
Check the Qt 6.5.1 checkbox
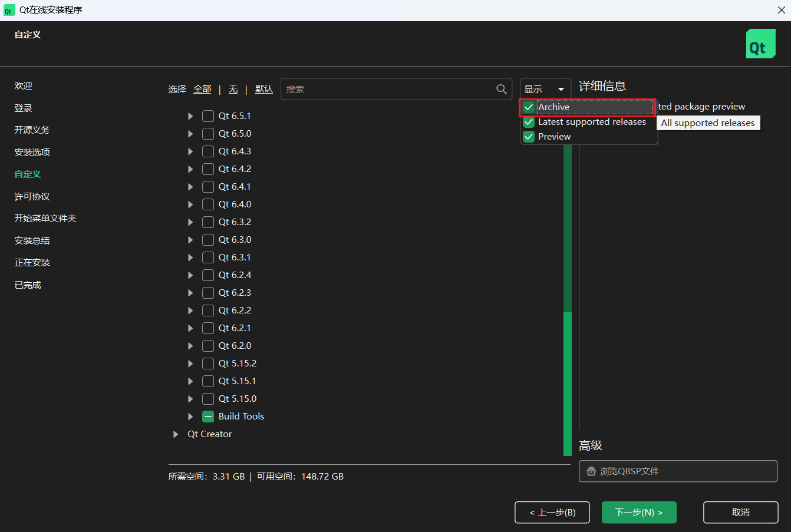208,116
